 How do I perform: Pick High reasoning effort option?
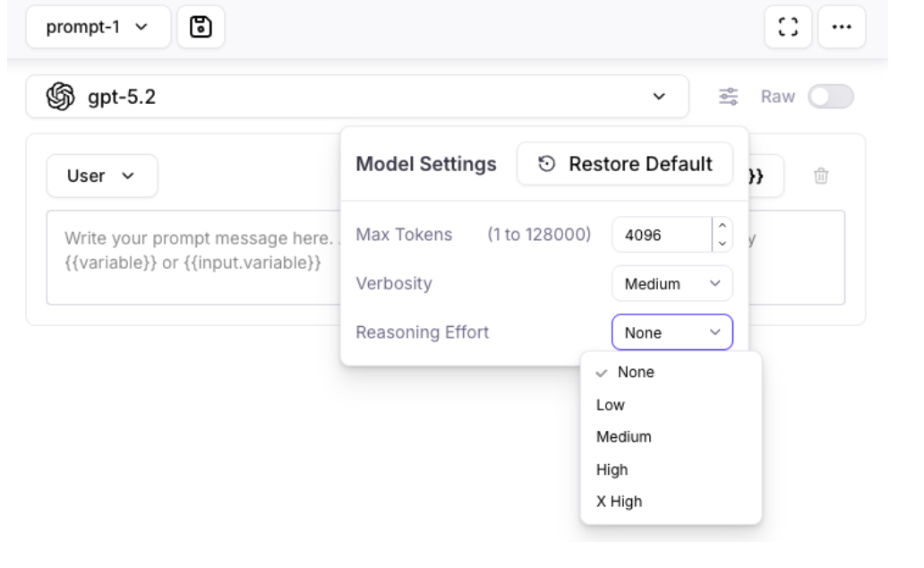(x=612, y=469)
